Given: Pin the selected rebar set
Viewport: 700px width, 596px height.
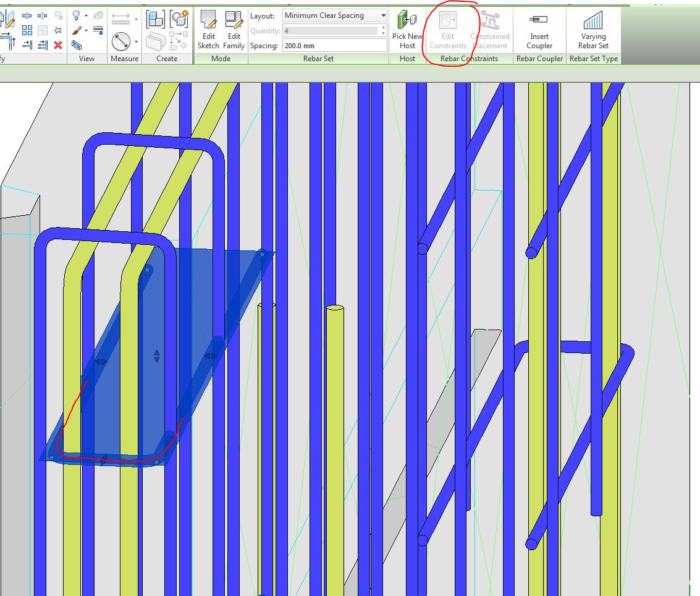Looking at the screenshot, I should pyautogui.click(x=59, y=30).
